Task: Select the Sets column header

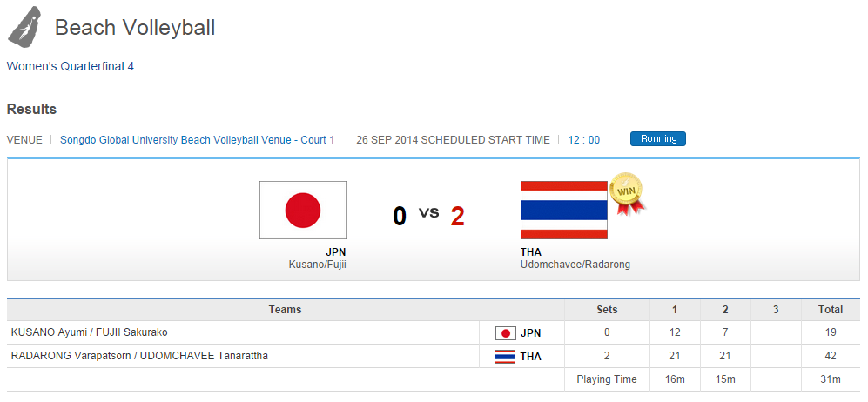Action: [607, 310]
